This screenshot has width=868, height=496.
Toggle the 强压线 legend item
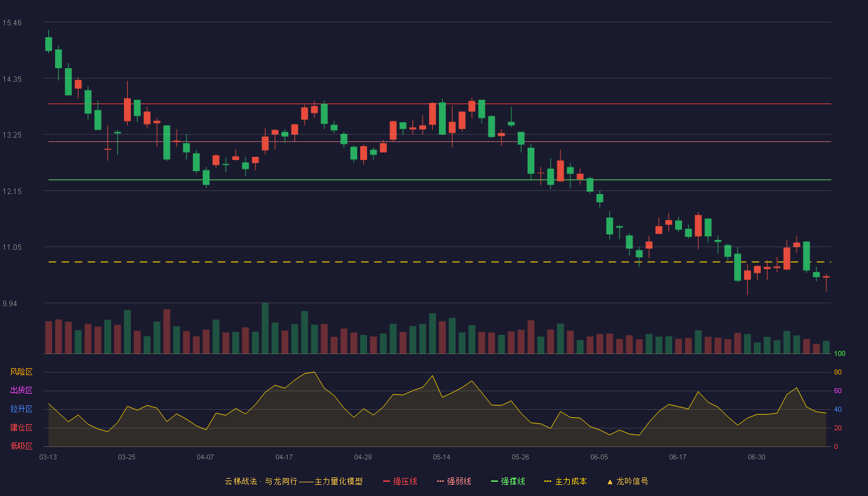(400, 481)
